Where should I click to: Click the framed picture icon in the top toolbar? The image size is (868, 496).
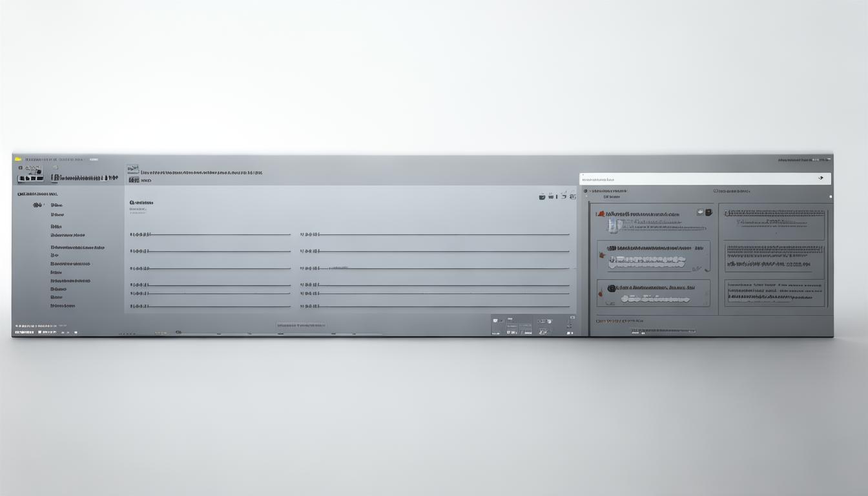click(x=132, y=169)
